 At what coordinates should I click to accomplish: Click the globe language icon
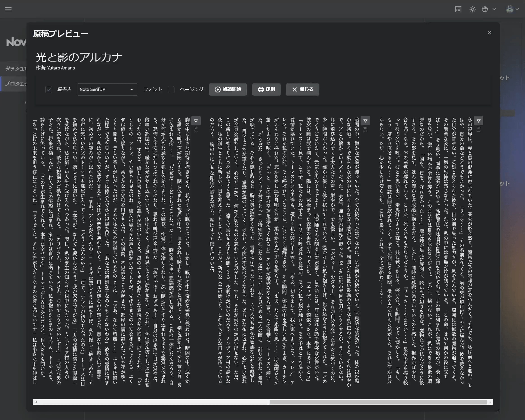485,9
